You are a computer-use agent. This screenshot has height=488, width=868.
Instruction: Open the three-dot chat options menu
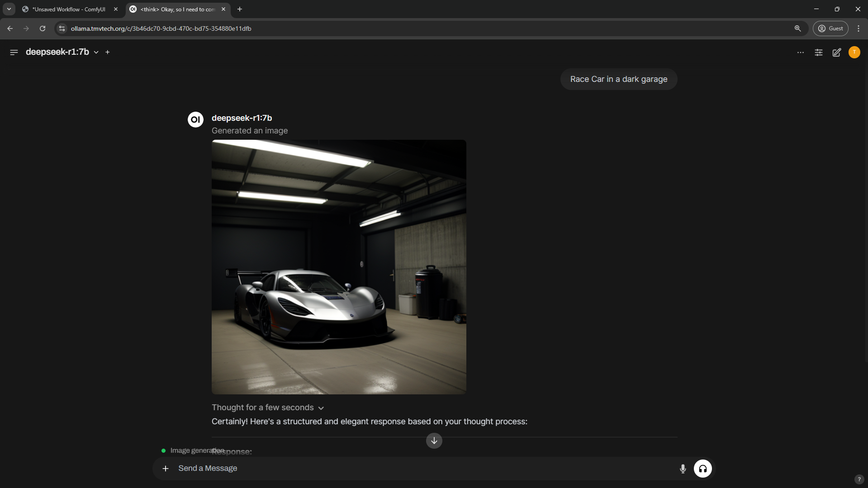pos(800,52)
